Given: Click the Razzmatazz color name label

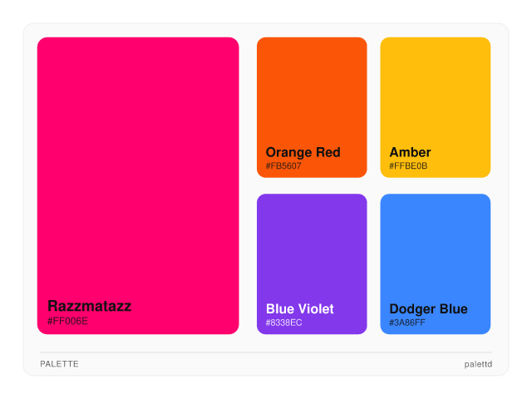Looking at the screenshot, I should tap(89, 306).
